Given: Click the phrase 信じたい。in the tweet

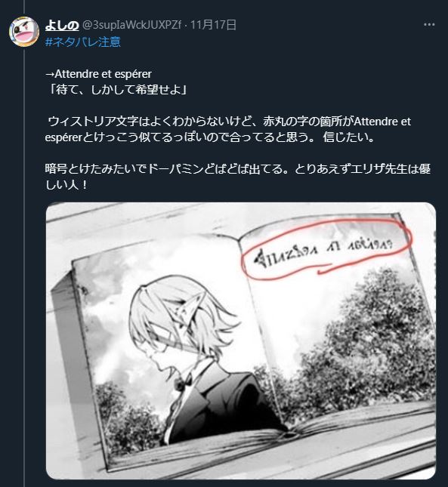Looking at the screenshot, I should 349,137.
